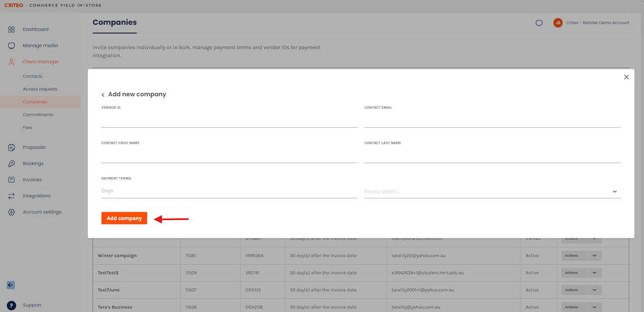Expand the payment terms Please select dropdown
Screen dimensions: 644x312
point(493,192)
